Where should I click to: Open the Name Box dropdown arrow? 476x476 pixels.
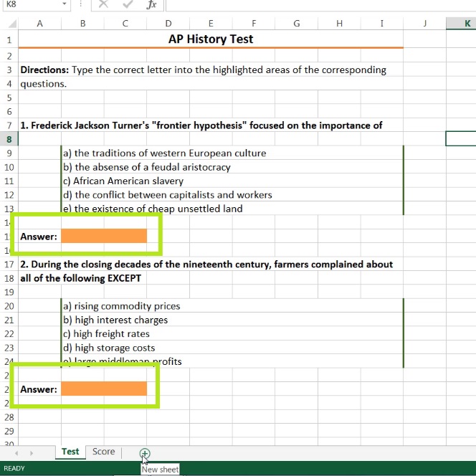click(65, 4)
